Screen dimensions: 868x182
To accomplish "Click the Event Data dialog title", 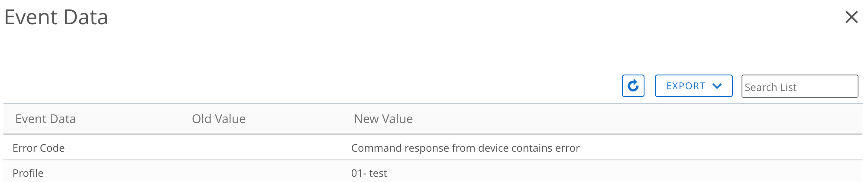I will (x=56, y=17).
